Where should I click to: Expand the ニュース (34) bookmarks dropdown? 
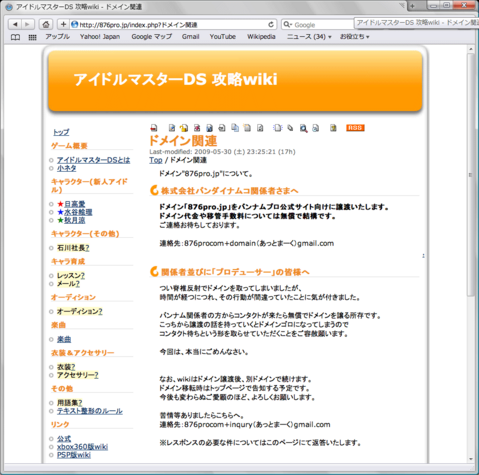pos(309,37)
